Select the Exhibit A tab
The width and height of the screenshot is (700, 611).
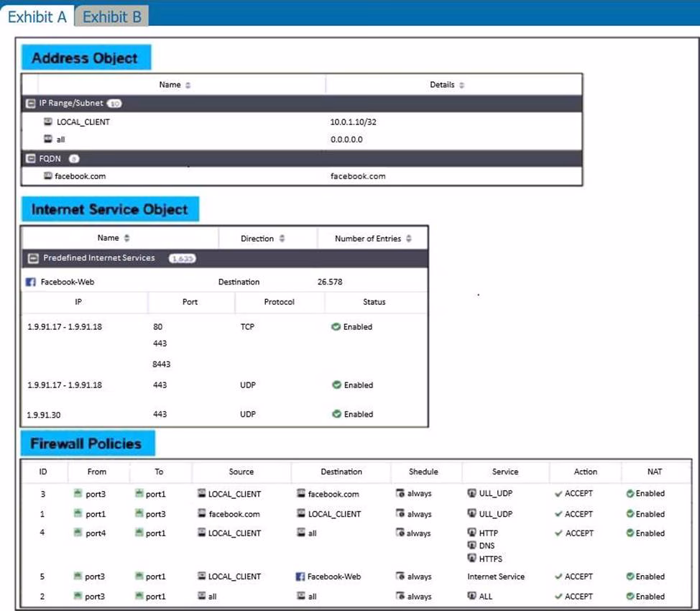pos(37,16)
